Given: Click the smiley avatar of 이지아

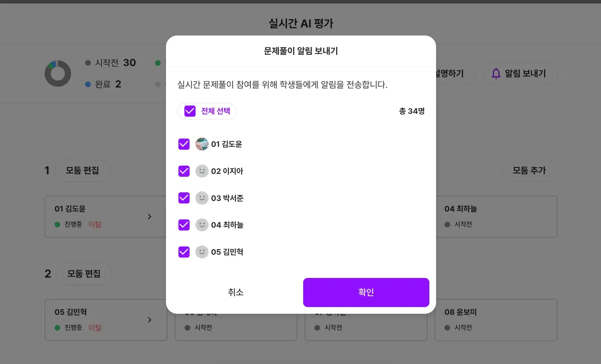Looking at the screenshot, I should pos(202,171).
